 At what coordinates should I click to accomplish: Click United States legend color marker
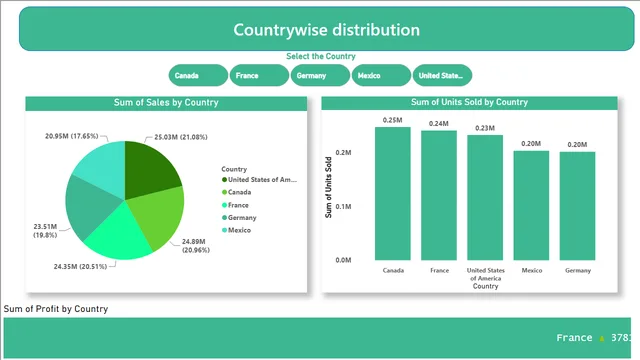[x=224, y=180]
